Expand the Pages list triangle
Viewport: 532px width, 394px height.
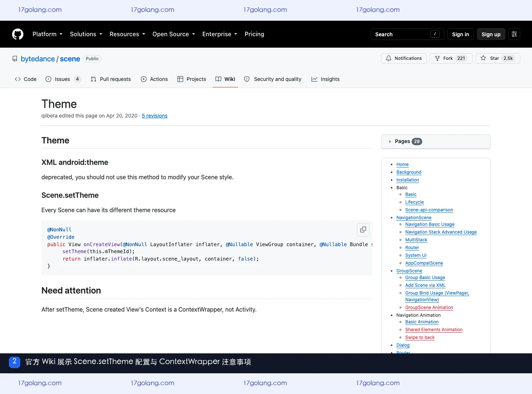click(x=390, y=142)
